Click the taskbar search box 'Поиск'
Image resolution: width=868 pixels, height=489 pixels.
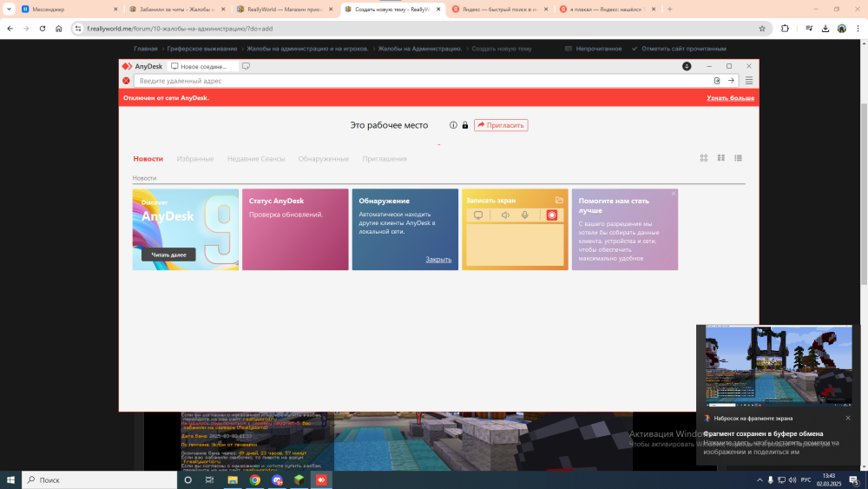coord(100,479)
